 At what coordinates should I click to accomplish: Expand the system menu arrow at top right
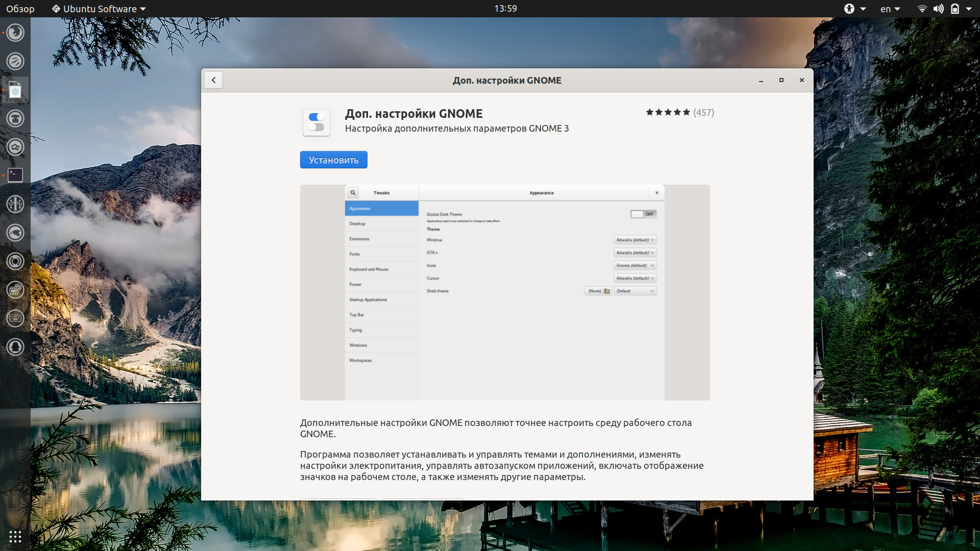pos(969,9)
